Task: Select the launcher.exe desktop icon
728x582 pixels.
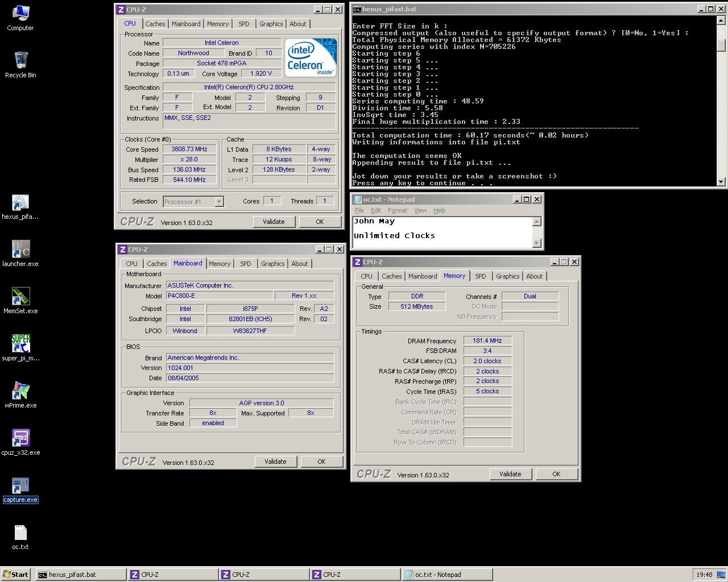Action: [20, 253]
